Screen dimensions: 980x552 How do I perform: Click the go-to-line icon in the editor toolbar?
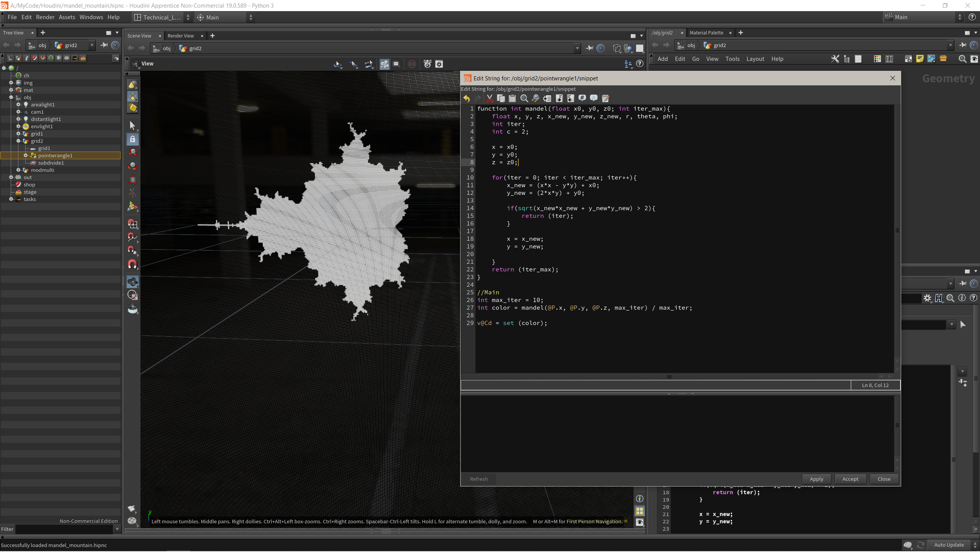[x=547, y=98]
